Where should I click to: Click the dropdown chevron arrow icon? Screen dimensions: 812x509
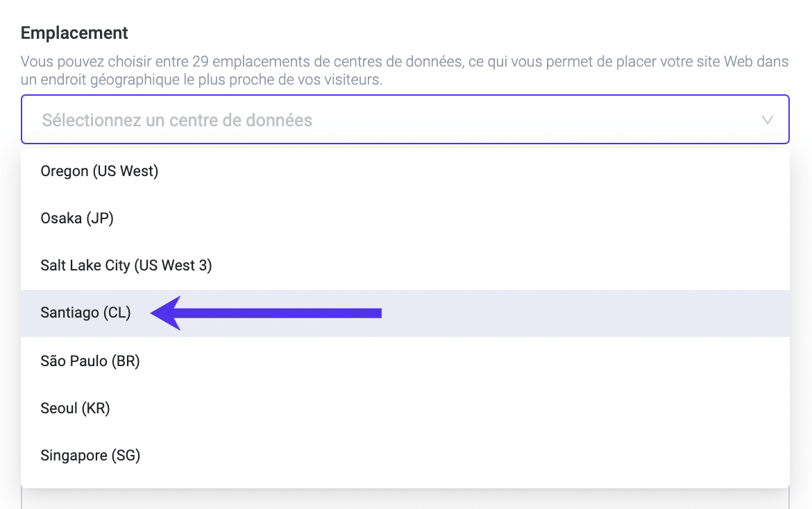[767, 120]
